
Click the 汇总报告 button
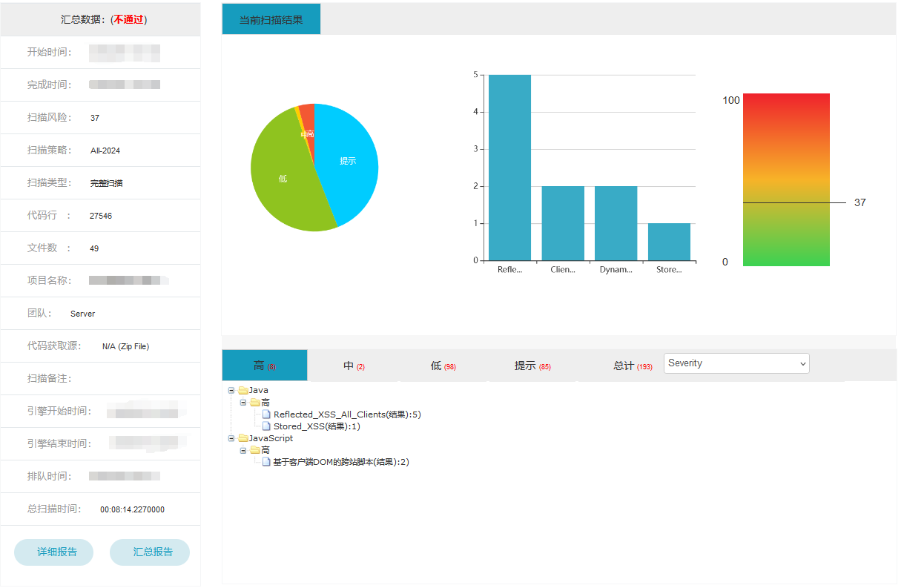tap(150, 552)
